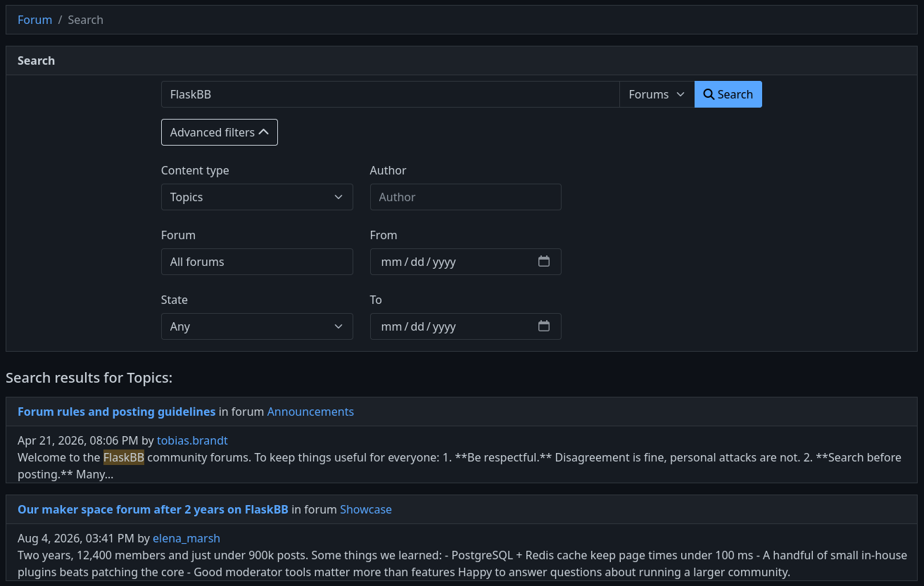Open the Content type dropdown

click(257, 197)
